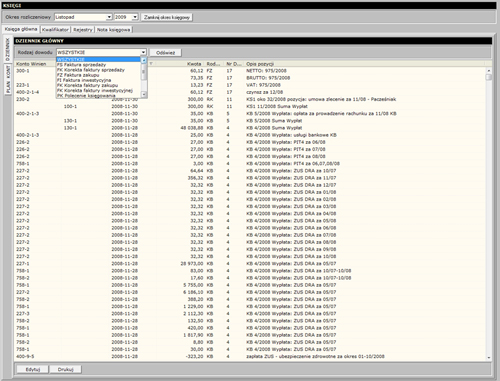Open the Listopad month dropdown

coord(109,17)
